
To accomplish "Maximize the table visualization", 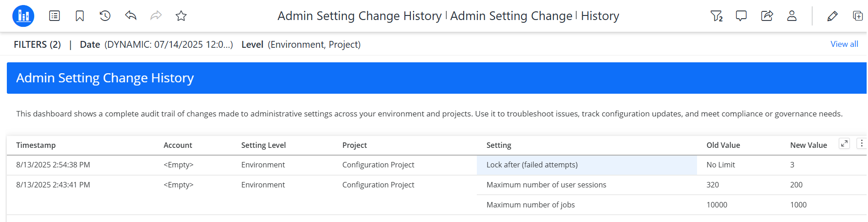I will 844,144.
